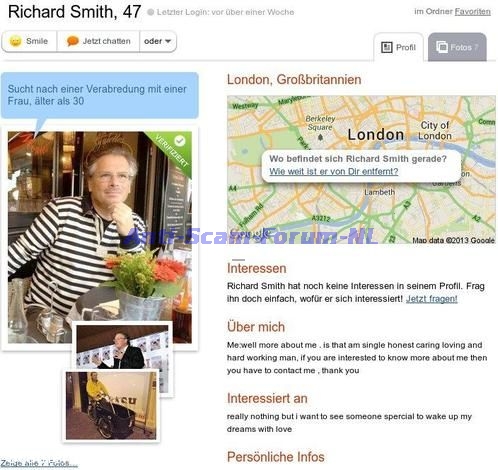Send a Smile to Richard Smith
498x470 pixels.
pos(29,41)
